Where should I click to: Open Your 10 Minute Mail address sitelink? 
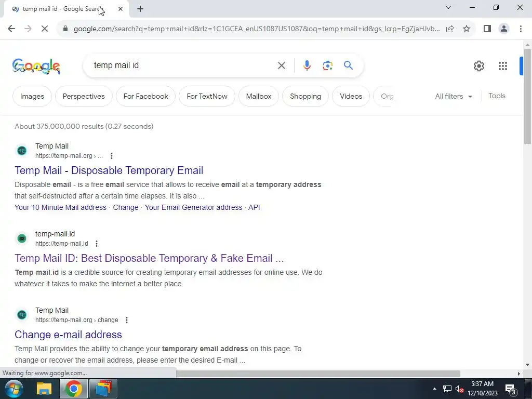(x=60, y=207)
